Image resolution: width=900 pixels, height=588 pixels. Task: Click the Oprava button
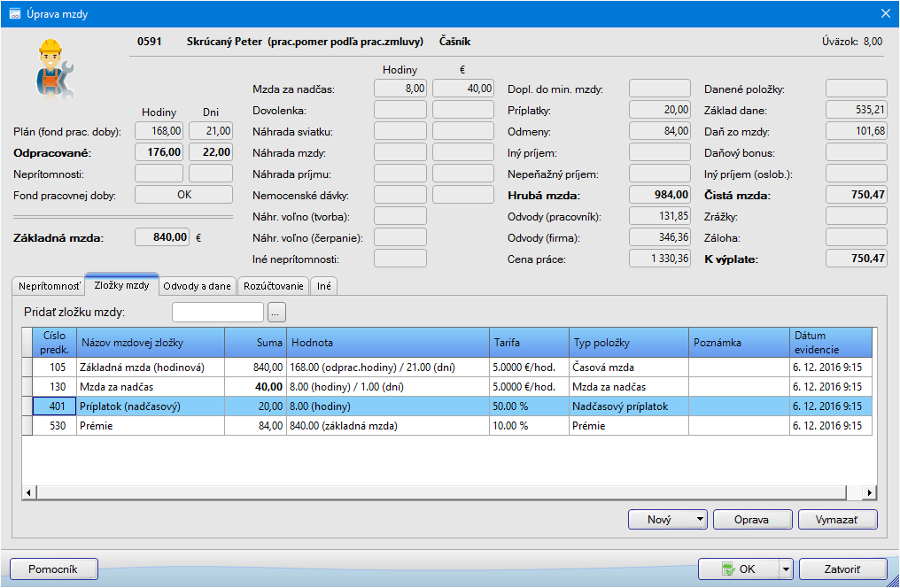752,520
